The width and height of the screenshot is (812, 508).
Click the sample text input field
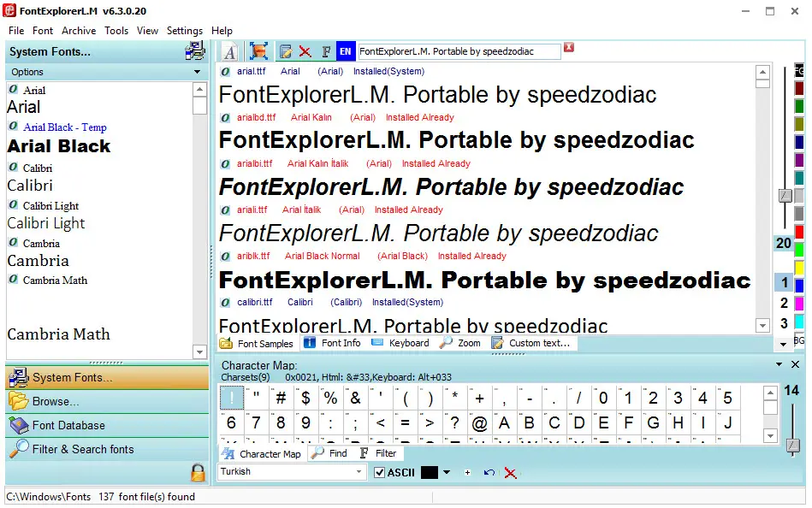click(459, 51)
